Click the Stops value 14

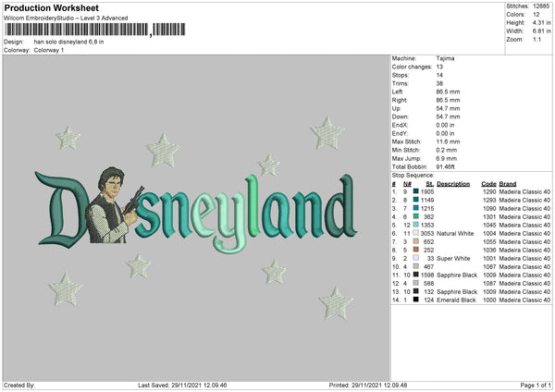point(439,75)
